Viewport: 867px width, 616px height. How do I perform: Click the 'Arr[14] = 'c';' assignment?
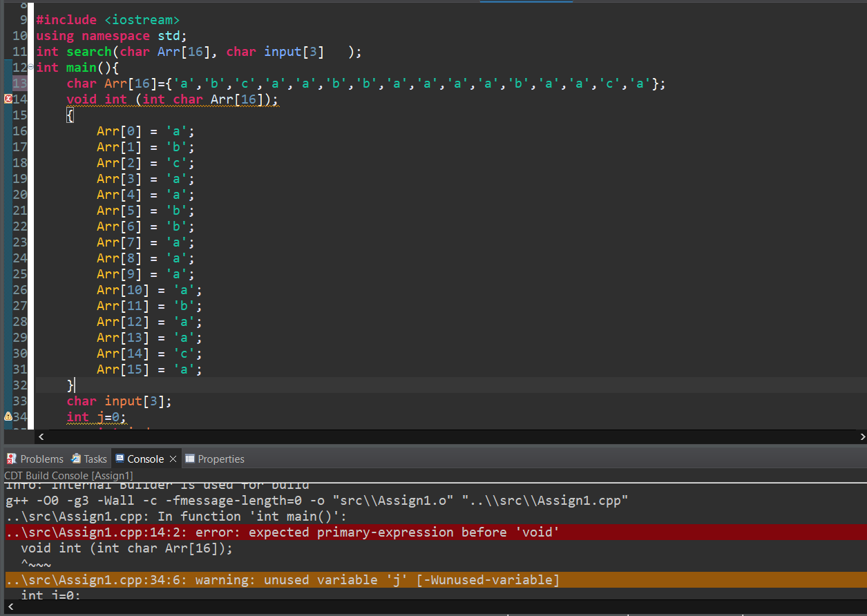pyautogui.click(x=149, y=354)
